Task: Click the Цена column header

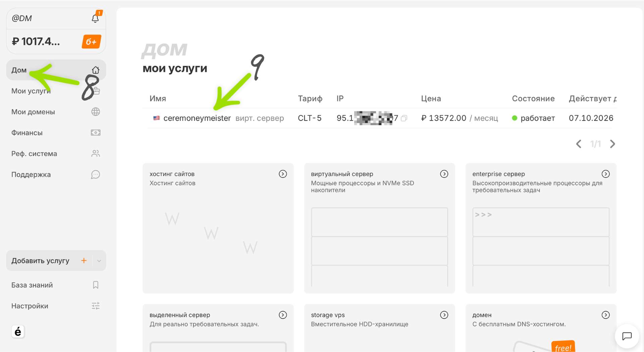Action: (x=431, y=99)
